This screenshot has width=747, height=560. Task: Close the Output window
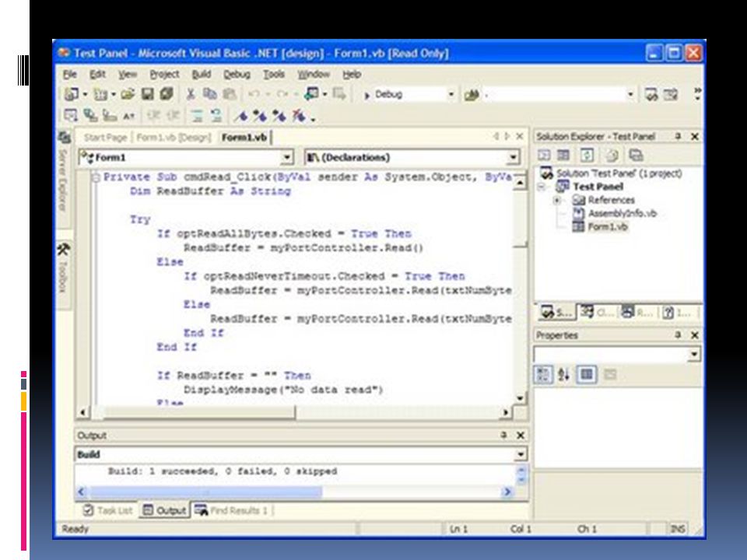521,436
